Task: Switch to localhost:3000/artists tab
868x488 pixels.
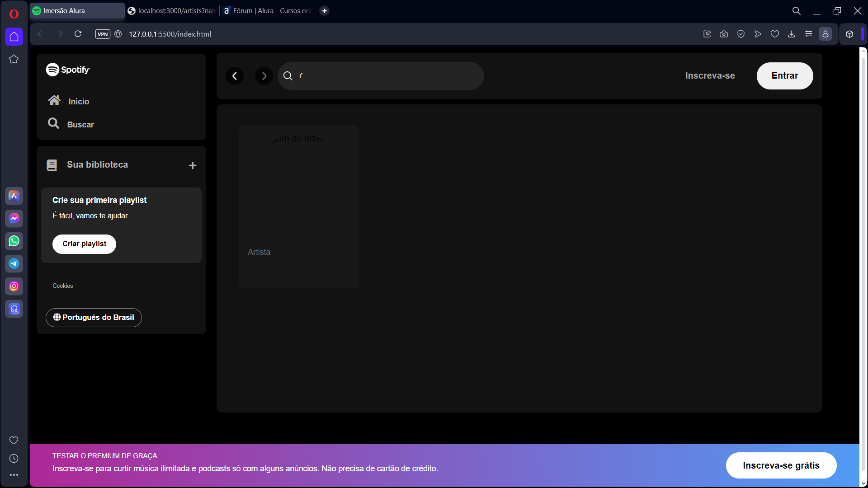Action: pyautogui.click(x=172, y=11)
